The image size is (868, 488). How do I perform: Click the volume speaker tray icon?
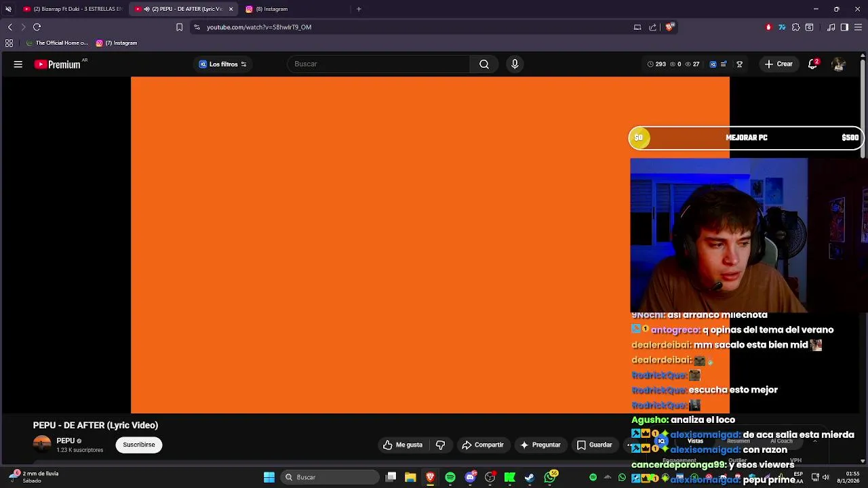tap(825, 477)
